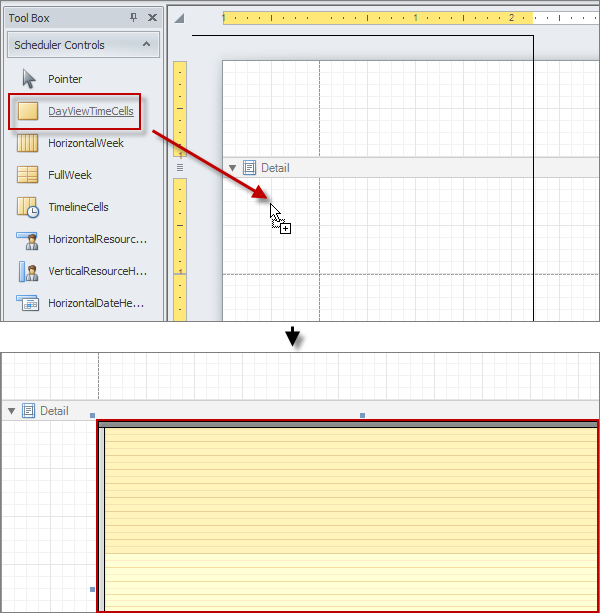Collapse the Detail band in lower designer
The width and height of the screenshot is (600, 613).
(x=11, y=410)
